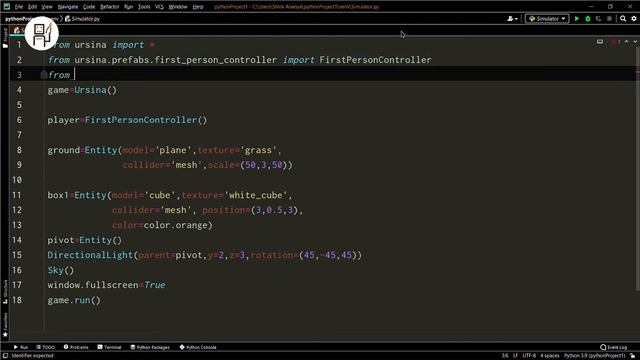640x360 pixels.
Task: Click 'white_cube' string on line 11
Action: [256, 195]
